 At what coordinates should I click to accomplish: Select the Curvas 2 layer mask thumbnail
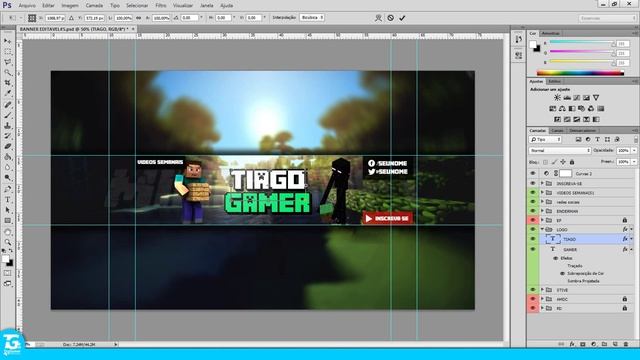565,173
